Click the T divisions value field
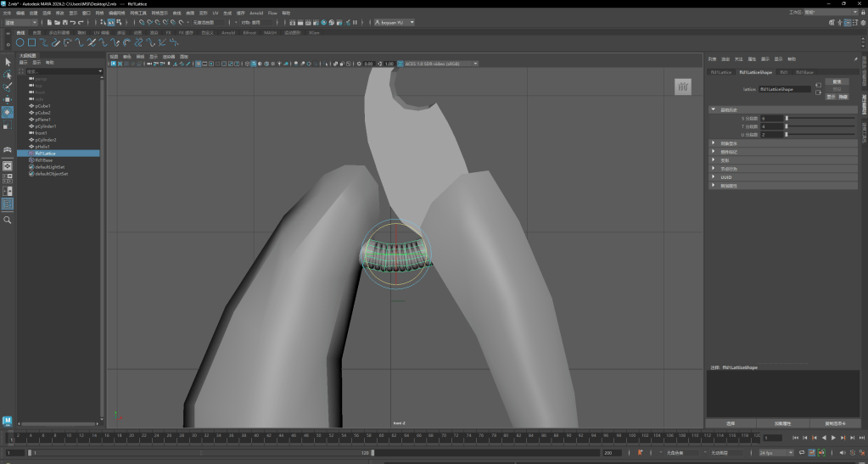Image resolution: width=868 pixels, height=464 pixels. [x=771, y=126]
